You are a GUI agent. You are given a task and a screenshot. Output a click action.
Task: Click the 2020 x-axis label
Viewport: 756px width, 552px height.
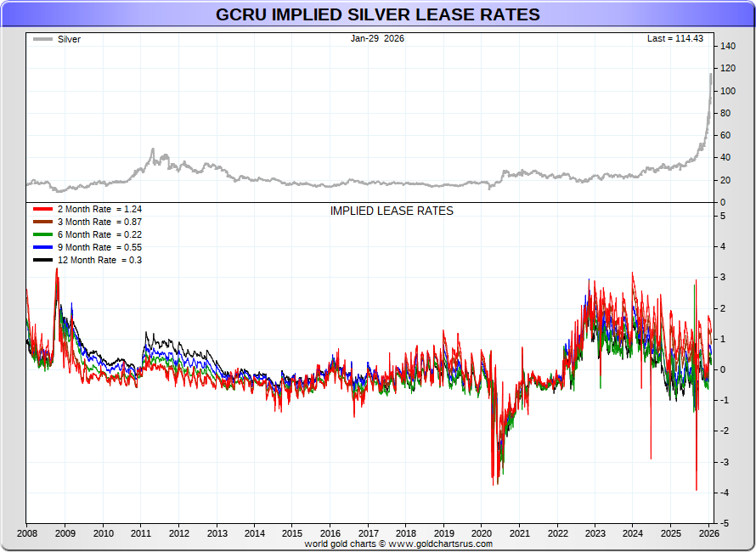point(482,533)
